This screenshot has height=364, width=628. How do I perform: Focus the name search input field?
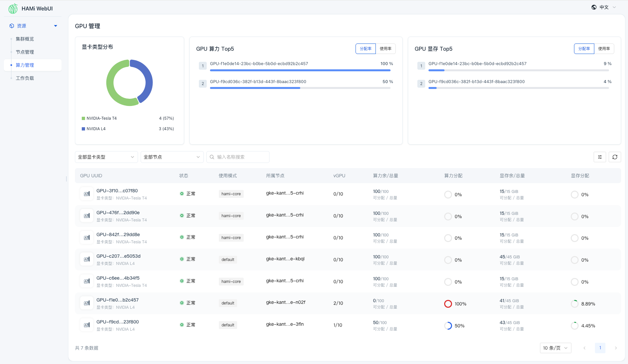(x=241, y=157)
